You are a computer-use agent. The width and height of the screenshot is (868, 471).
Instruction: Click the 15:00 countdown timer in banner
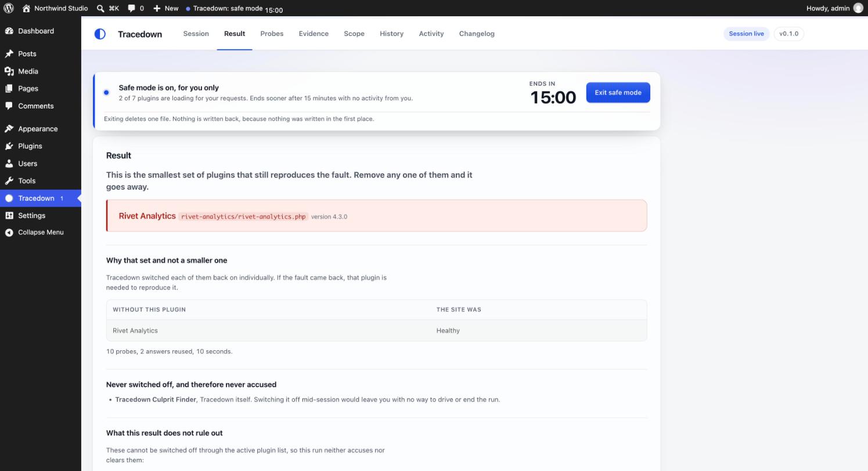553,97
